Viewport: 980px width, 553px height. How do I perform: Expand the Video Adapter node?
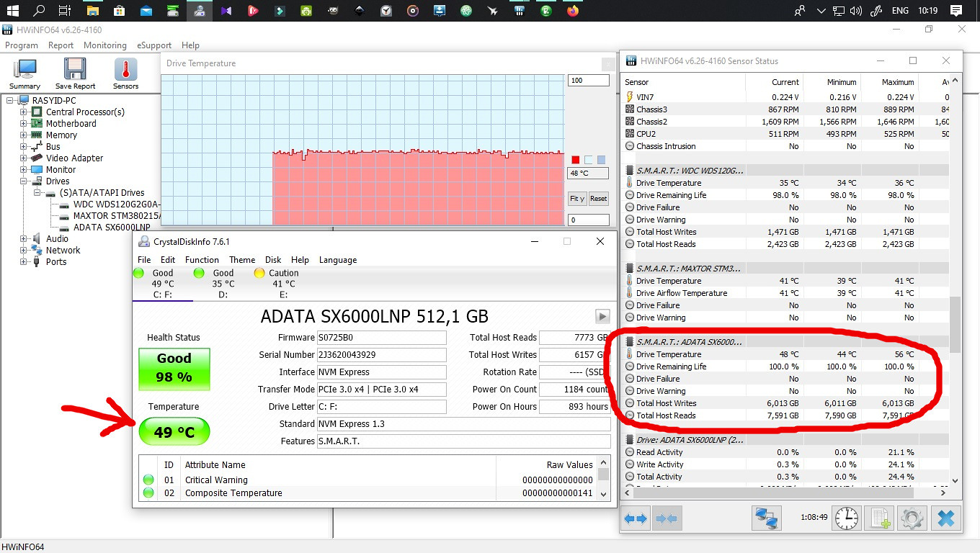pyautogui.click(x=24, y=158)
